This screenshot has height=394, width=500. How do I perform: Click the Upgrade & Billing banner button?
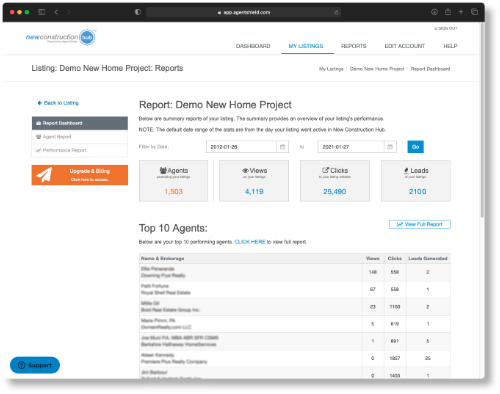pyautogui.click(x=80, y=175)
